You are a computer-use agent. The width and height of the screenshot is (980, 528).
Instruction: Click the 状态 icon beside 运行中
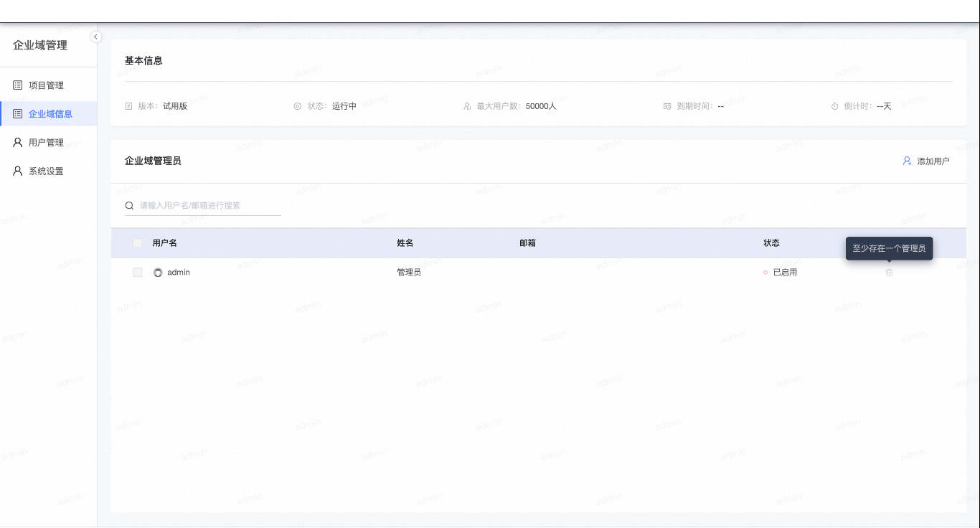[x=298, y=106]
